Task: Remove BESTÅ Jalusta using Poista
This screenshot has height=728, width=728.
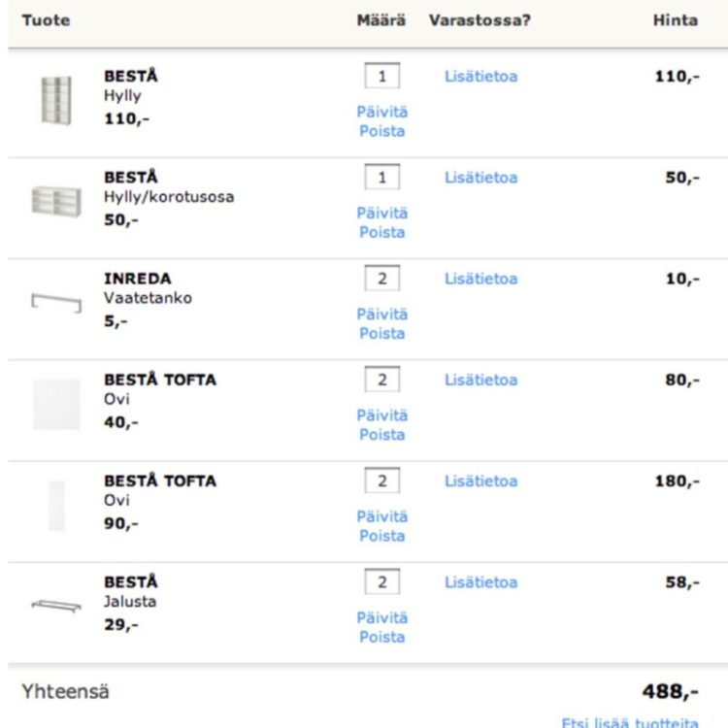Action: pos(382,637)
